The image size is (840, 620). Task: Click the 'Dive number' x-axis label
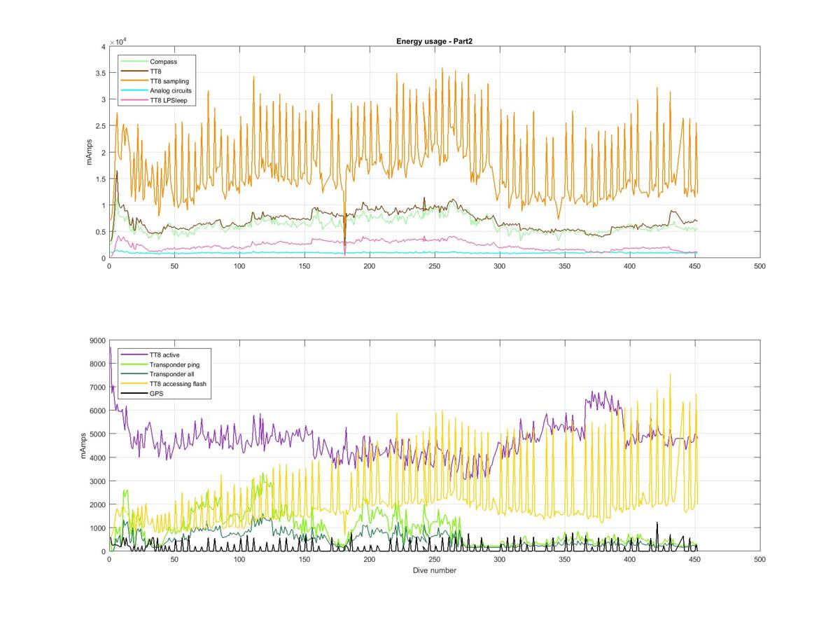pos(435,570)
